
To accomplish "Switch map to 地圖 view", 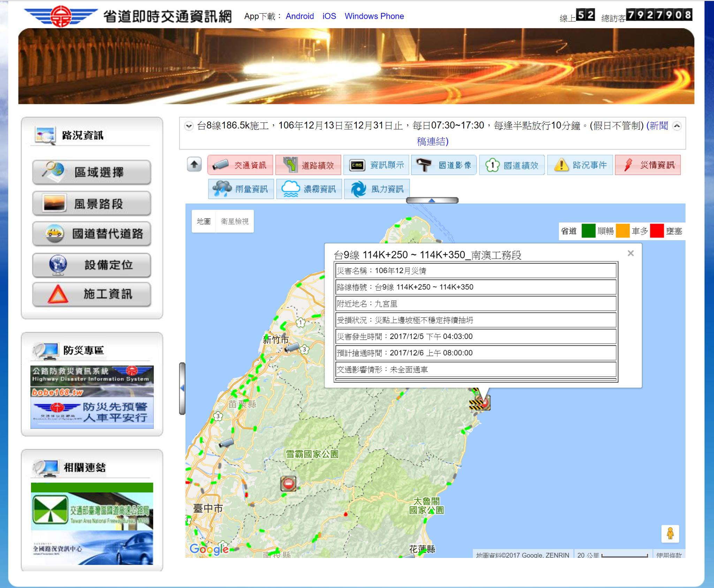I will 204,221.
